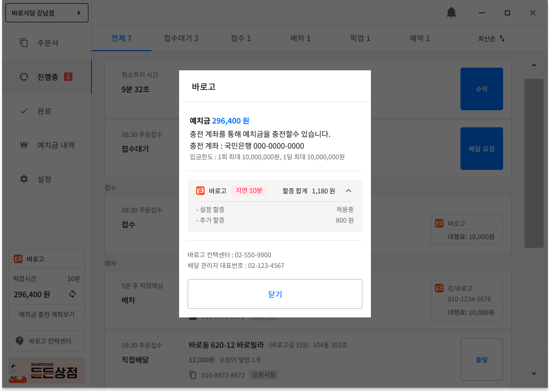Click the 주문서 document icon in sidebar
This screenshot has height=392, width=550.
click(24, 43)
